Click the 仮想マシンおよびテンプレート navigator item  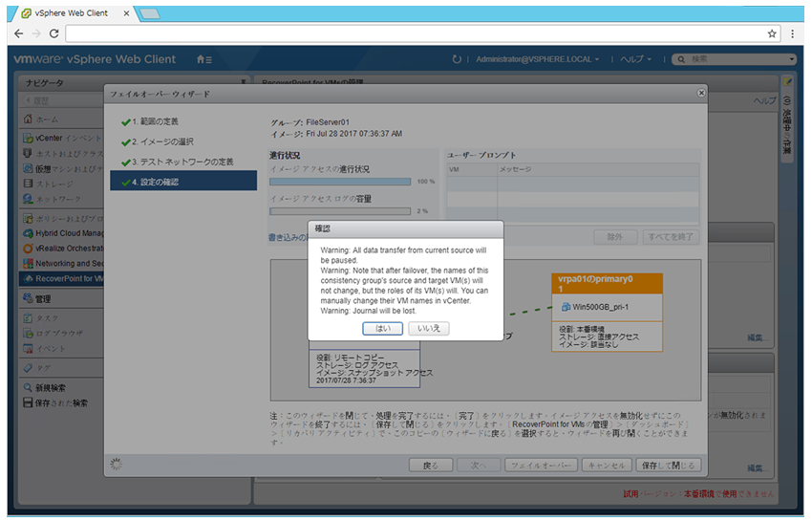click(62, 168)
